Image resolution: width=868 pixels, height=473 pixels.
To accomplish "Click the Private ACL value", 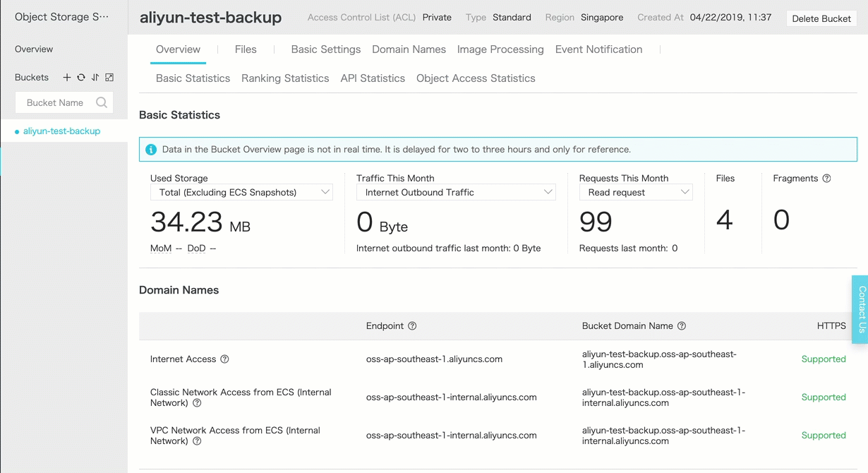I will (437, 18).
